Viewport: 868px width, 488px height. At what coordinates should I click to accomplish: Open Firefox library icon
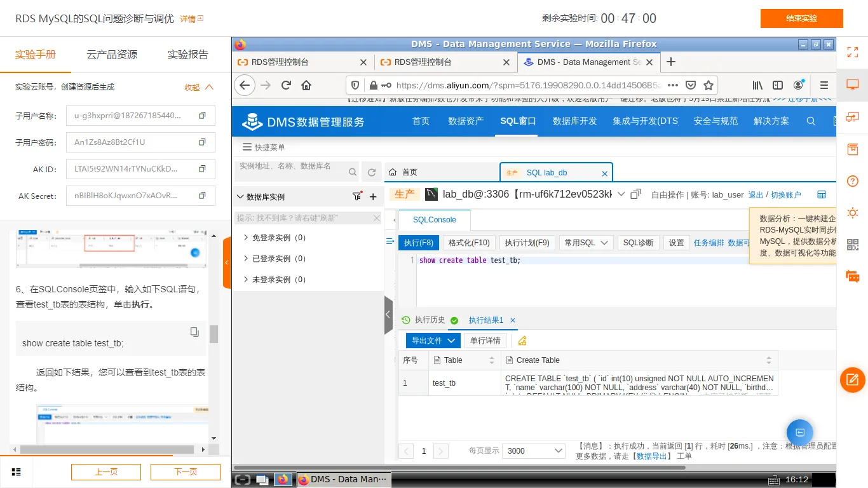click(757, 85)
